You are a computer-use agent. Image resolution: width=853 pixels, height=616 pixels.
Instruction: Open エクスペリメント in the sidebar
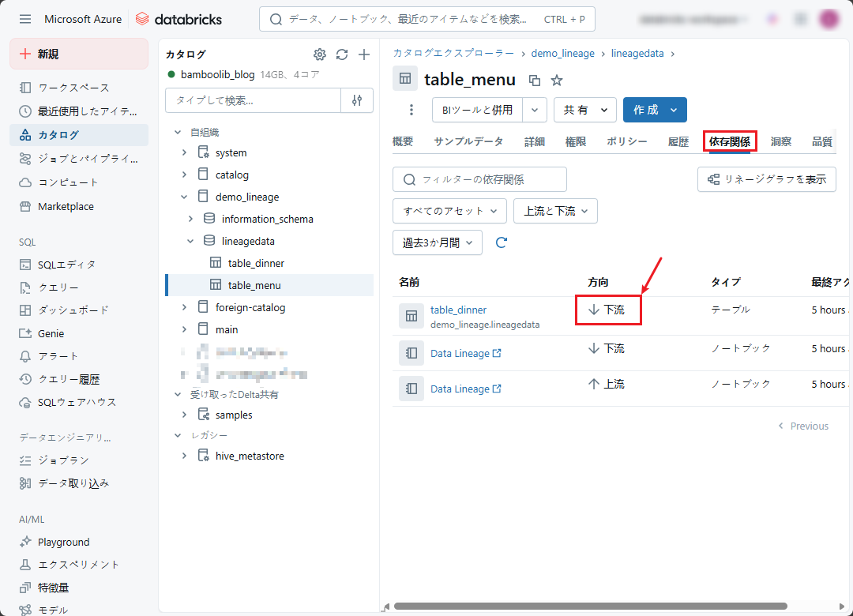pyautogui.click(x=79, y=565)
